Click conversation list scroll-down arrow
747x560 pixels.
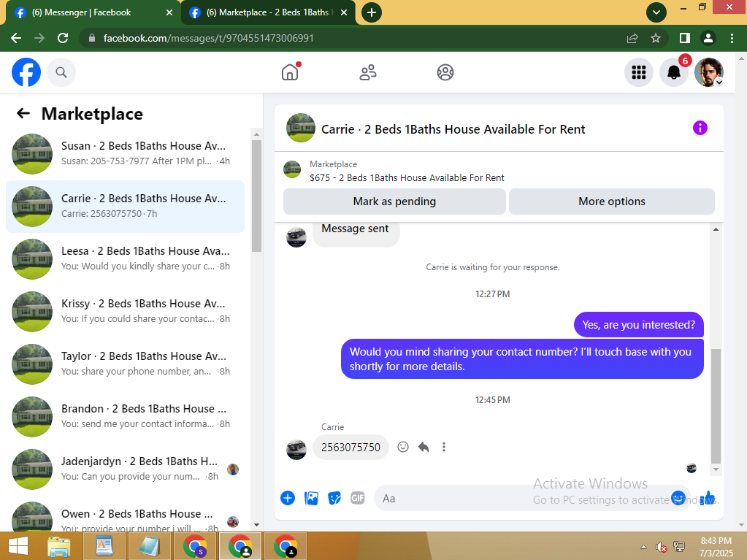pyautogui.click(x=256, y=525)
